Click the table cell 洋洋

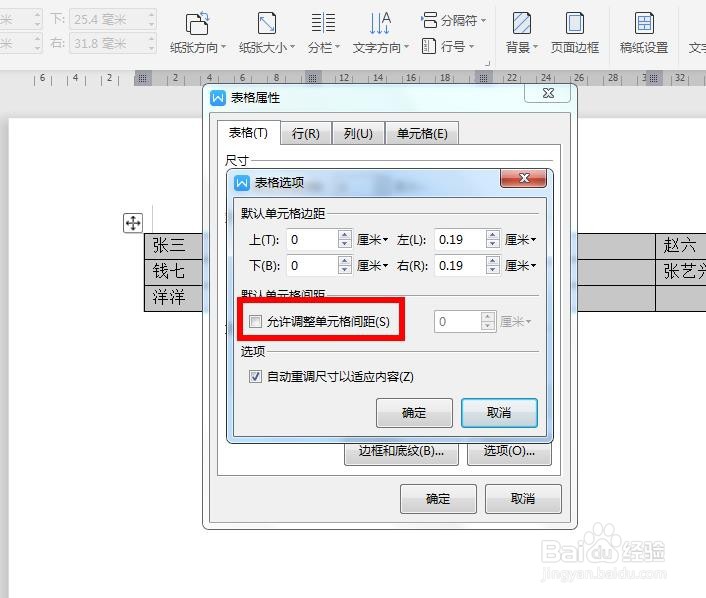(173, 298)
